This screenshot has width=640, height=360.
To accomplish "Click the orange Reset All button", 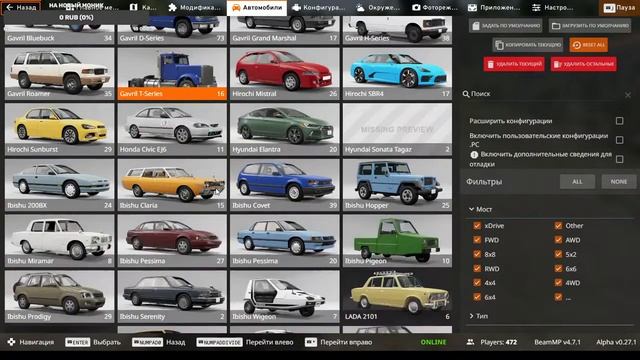I will point(589,45).
